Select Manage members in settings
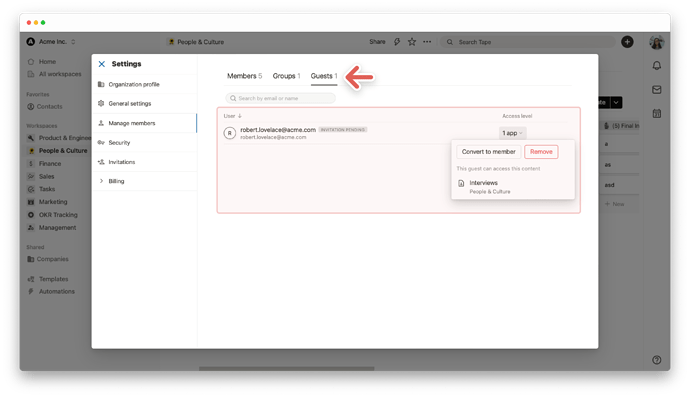This screenshot has height=396, width=690. [x=145, y=123]
